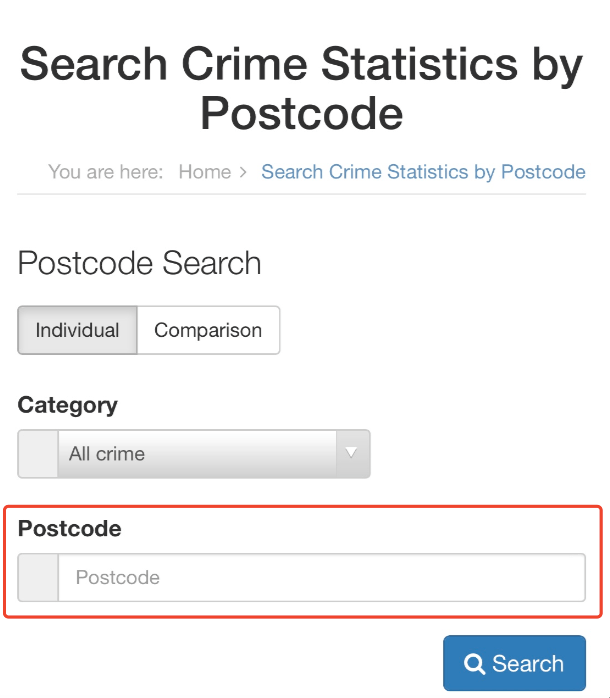Open the Category dropdown arrow
610x698 pixels.
[x=351, y=453]
